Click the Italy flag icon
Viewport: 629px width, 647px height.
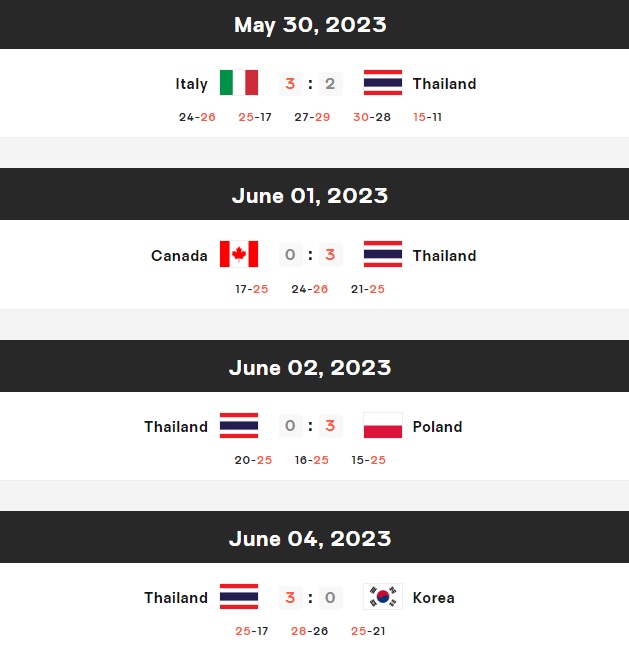click(239, 83)
